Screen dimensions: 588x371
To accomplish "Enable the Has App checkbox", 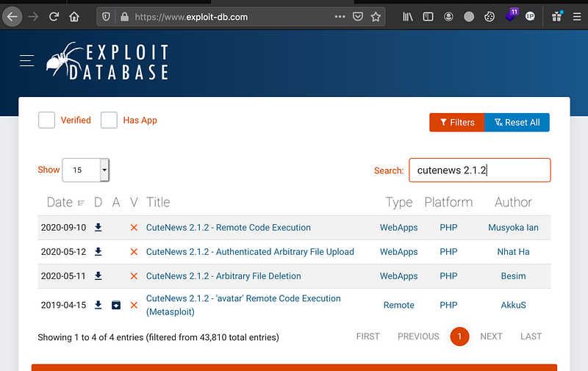I will click(109, 120).
